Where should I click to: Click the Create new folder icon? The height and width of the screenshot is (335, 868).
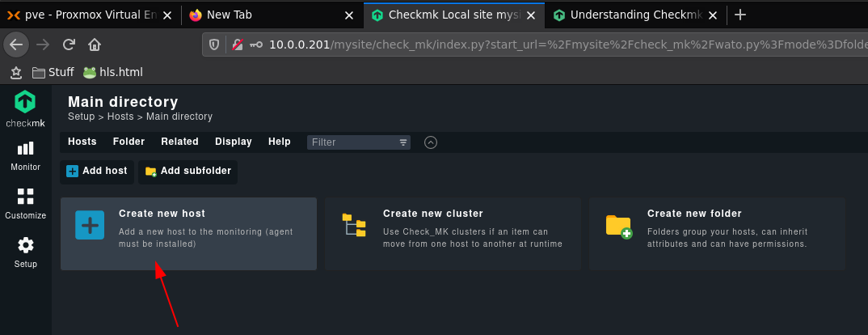(x=619, y=227)
